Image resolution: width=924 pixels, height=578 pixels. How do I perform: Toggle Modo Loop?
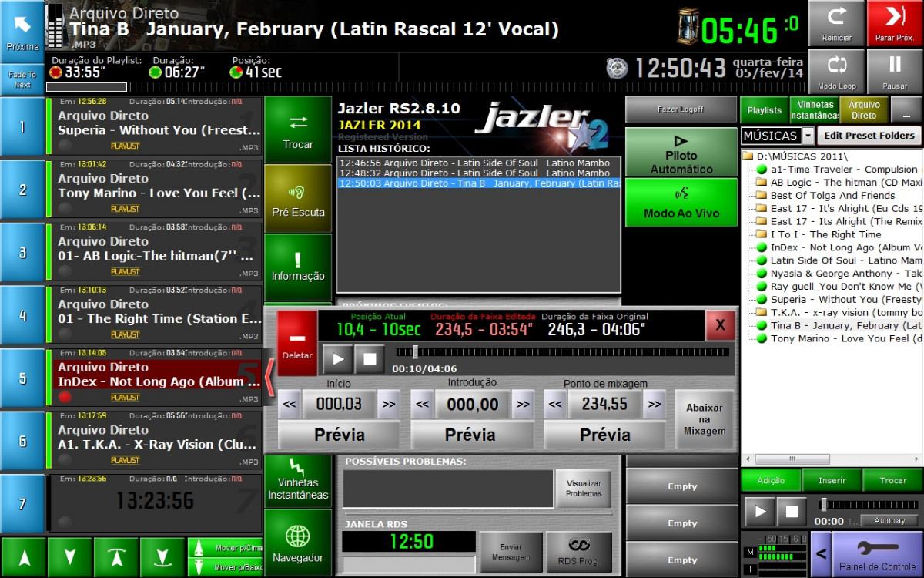[x=837, y=72]
